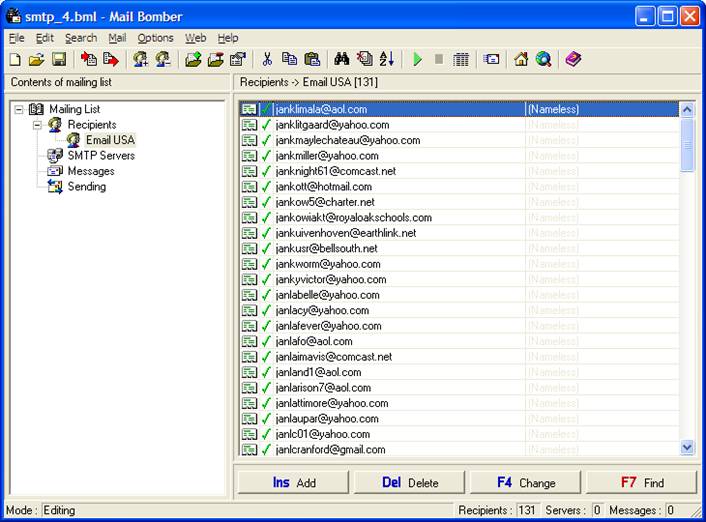Open the File menu

[x=17, y=38]
